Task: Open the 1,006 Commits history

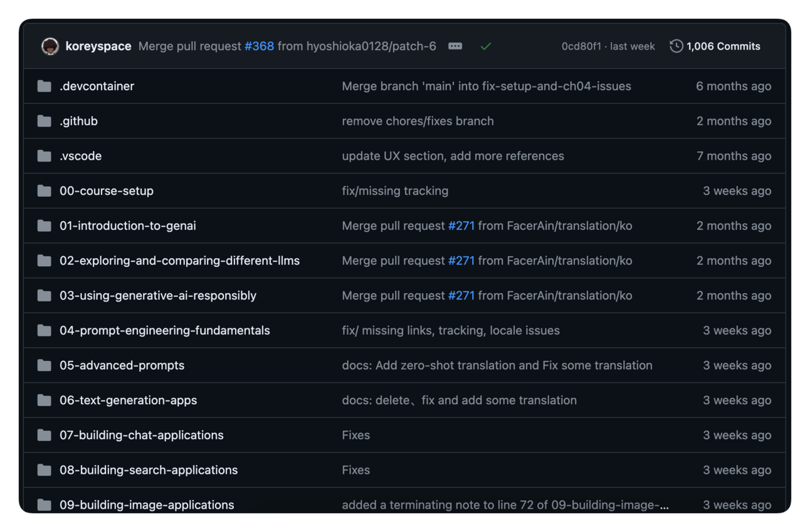Action: (x=723, y=46)
